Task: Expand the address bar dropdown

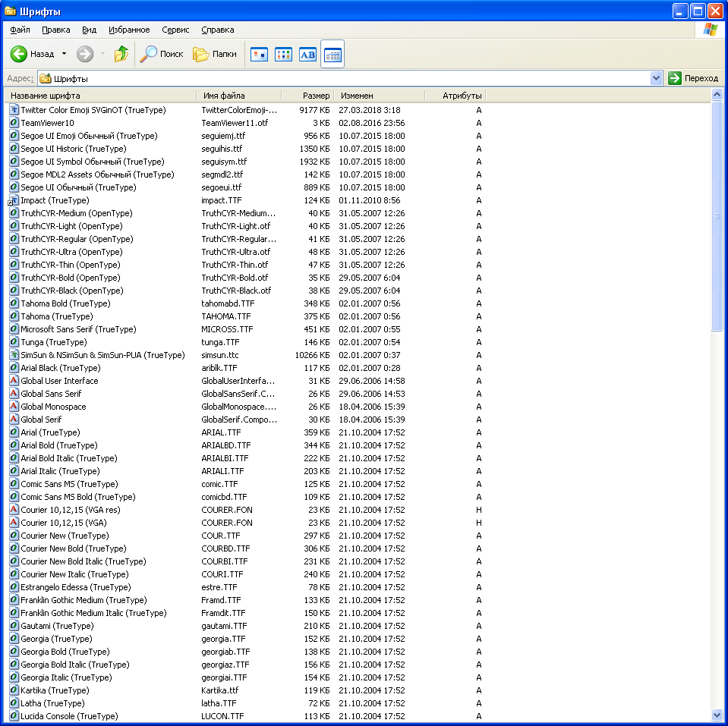Action: click(x=656, y=78)
